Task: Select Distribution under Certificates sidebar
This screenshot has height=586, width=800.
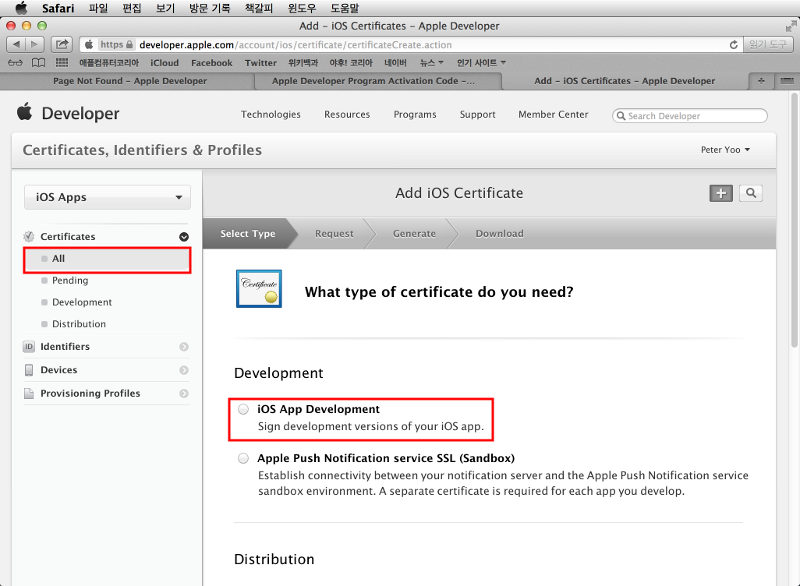Action: 79,324
